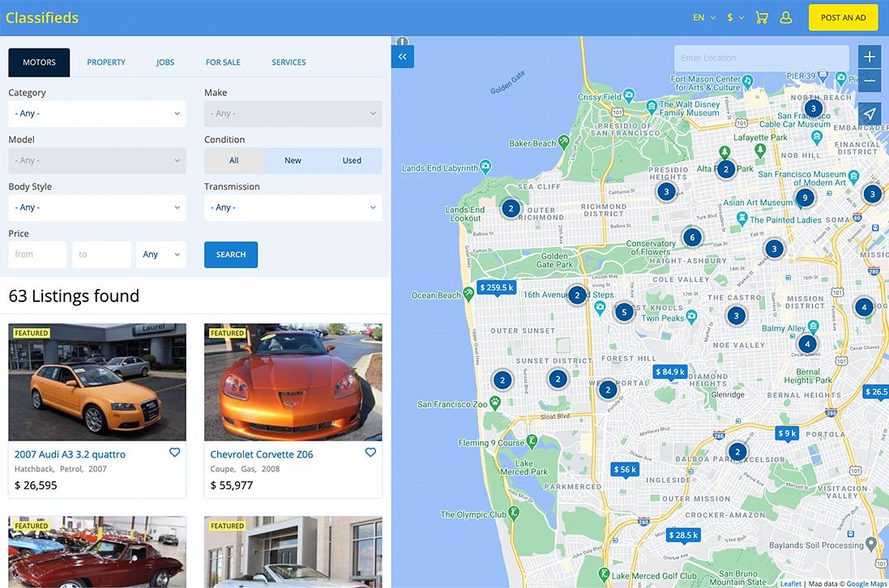Select the Used condition option
The width and height of the screenshot is (889, 588).
(352, 161)
